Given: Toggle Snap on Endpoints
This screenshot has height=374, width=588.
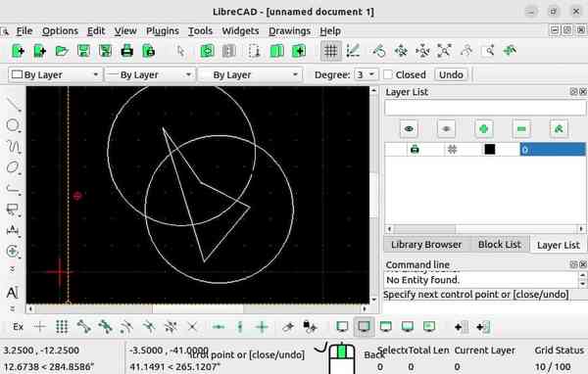Looking at the screenshot, I should coord(83,327).
